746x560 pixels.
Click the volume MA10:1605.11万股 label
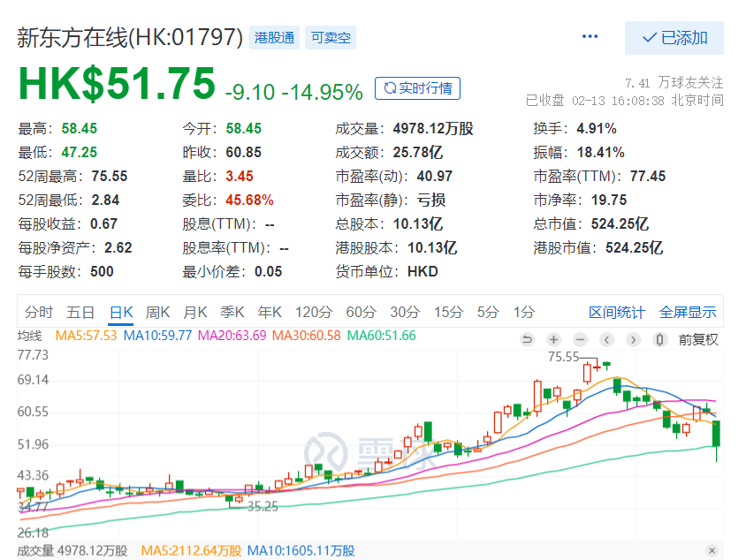tap(301, 551)
